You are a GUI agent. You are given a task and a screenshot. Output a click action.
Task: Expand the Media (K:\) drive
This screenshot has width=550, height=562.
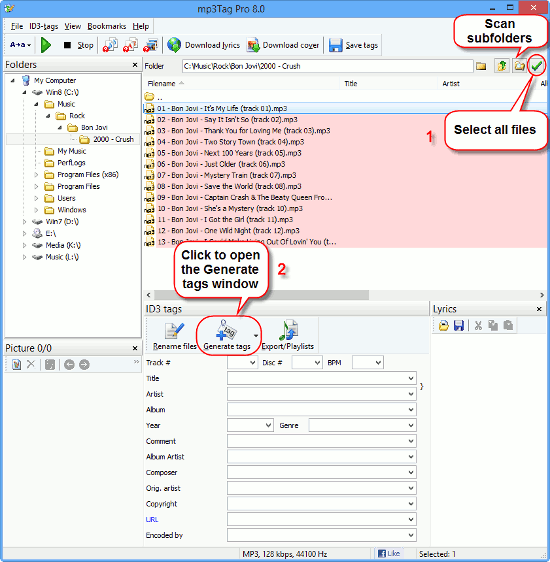(x=24, y=245)
